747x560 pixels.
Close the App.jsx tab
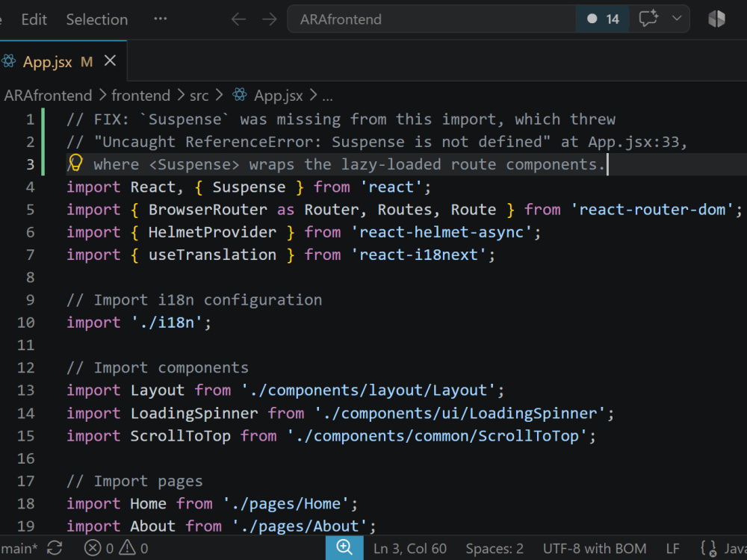(x=110, y=61)
